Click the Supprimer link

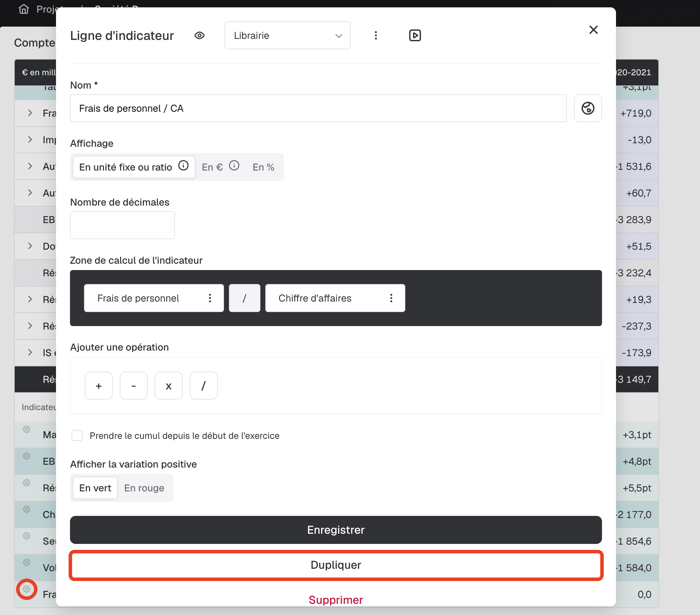(336, 600)
